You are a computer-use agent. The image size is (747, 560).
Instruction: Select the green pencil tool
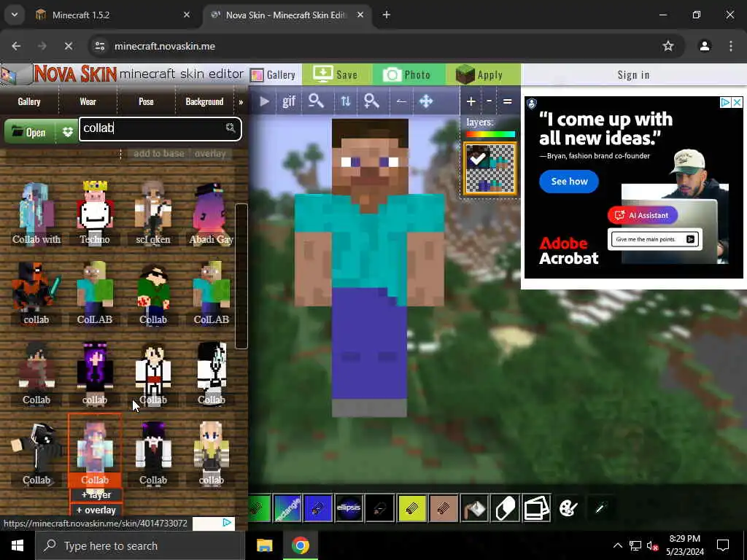coord(260,508)
